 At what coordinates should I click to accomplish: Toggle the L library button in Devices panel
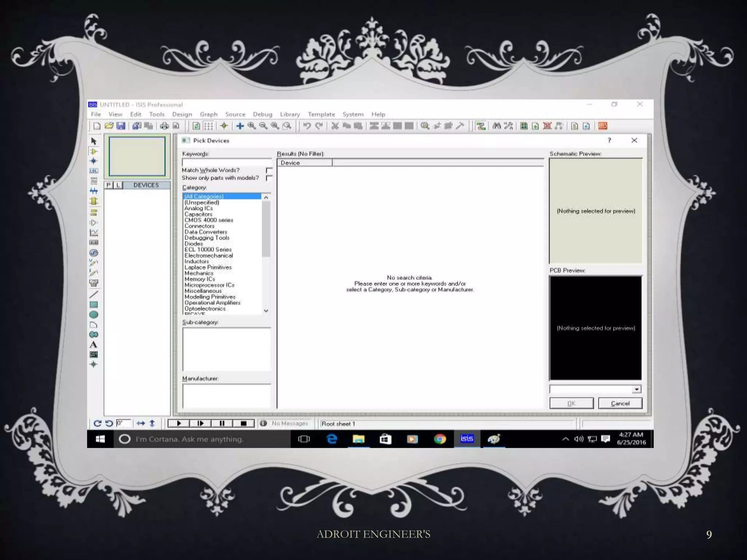[118, 185]
